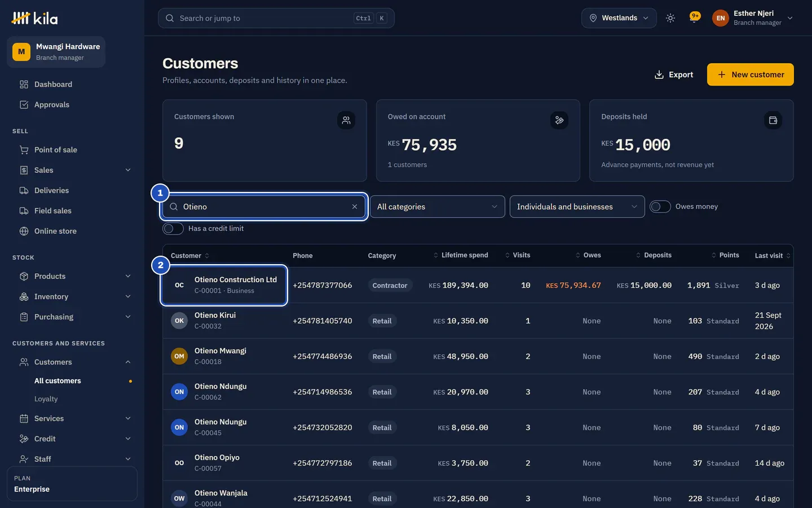Click the New customer button
Screen dimensions: 812x508
[751, 75]
